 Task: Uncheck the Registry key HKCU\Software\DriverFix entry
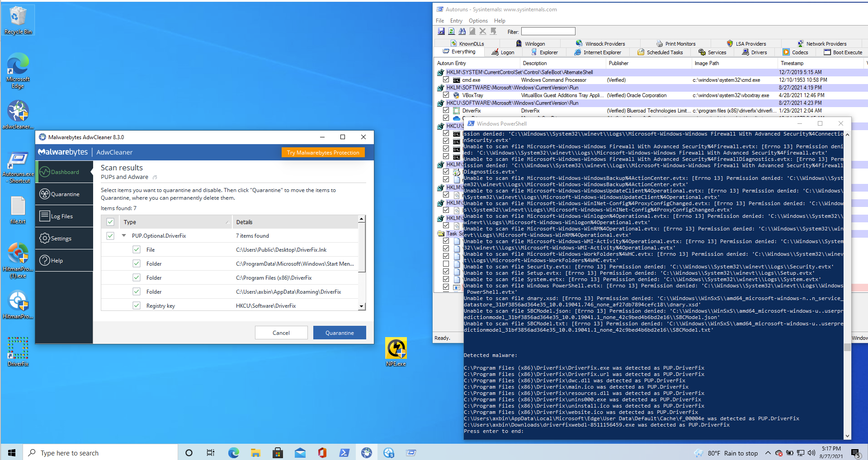point(136,305)
